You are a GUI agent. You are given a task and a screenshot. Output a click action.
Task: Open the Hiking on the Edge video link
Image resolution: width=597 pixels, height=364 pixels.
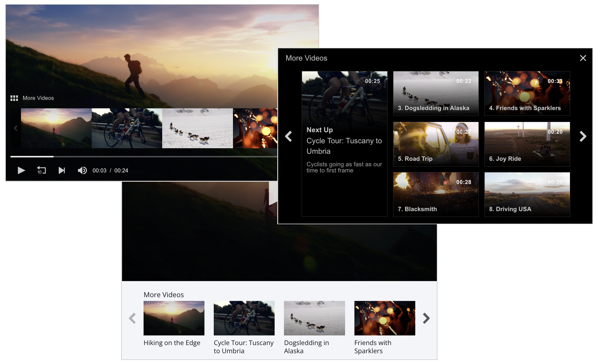tap(174, 318)
